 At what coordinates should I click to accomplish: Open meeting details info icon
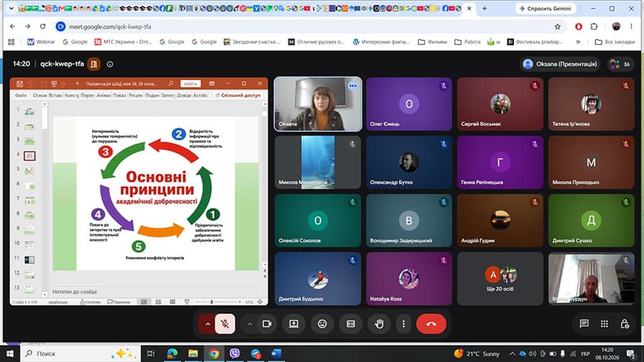tap(110, 64)
